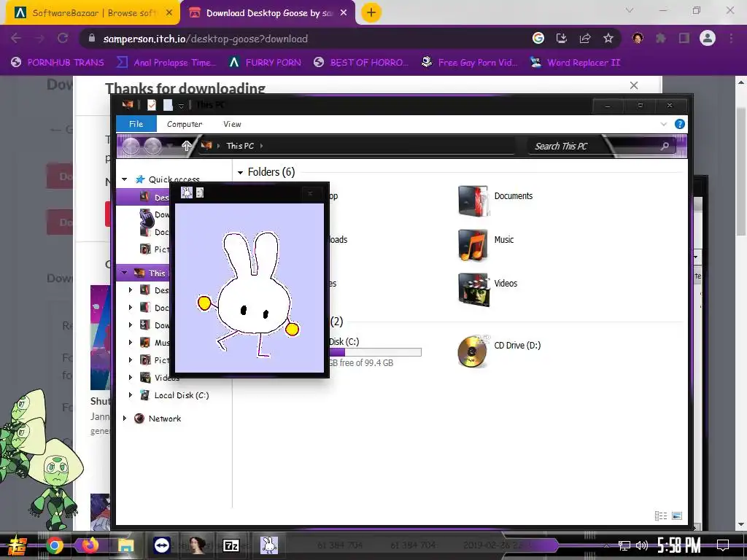This screenshot has width=747, height=560.
Task: Click the search magnifier in Explorer
Action: click(x=665, y=146)
